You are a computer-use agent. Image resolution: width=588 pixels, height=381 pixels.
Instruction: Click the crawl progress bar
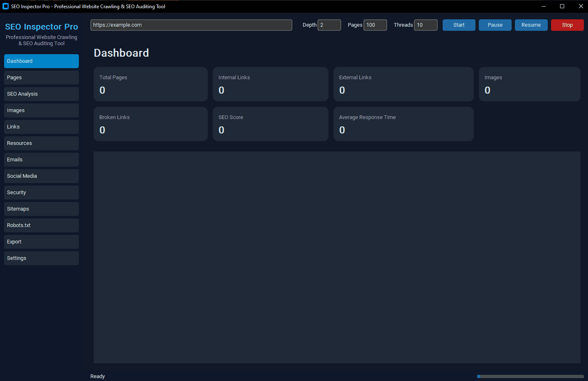pos(530,376)
